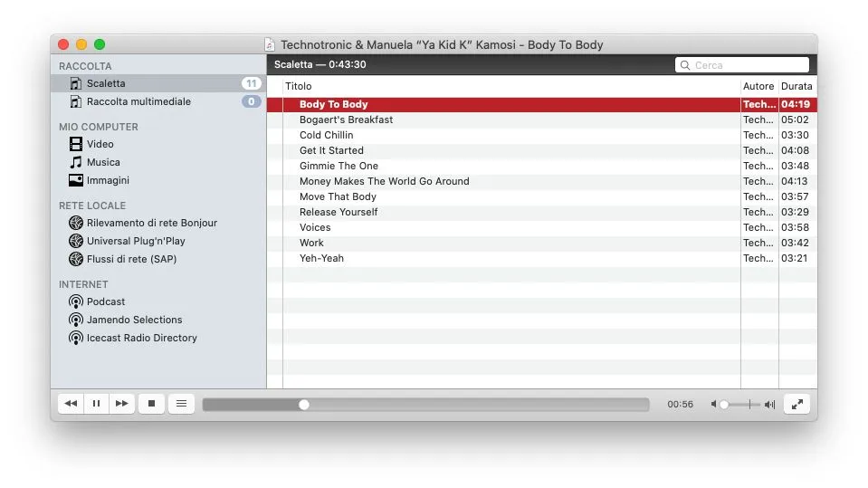Stop playback with the stop button
This screenshot has height=488, width=868.
pyautogui.click(x=151, y=404)
